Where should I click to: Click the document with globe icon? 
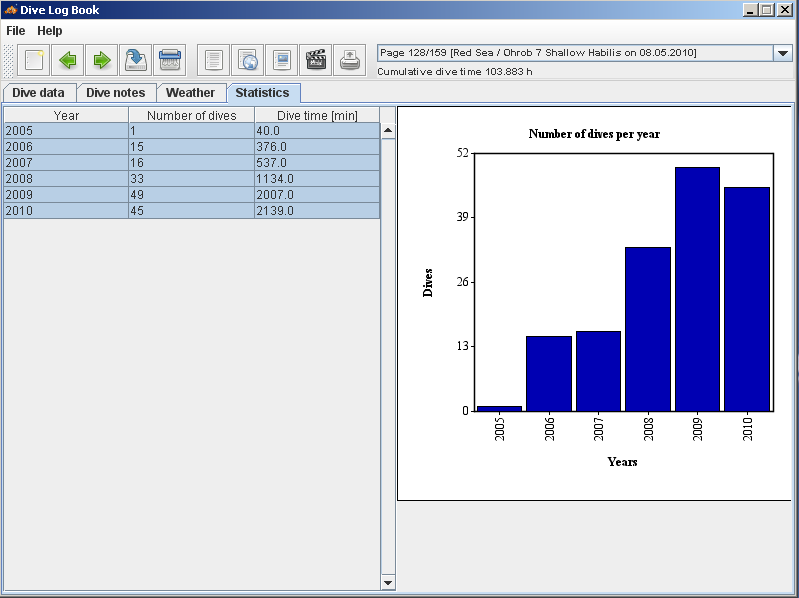pyautogui.click(x=248, y=60)
